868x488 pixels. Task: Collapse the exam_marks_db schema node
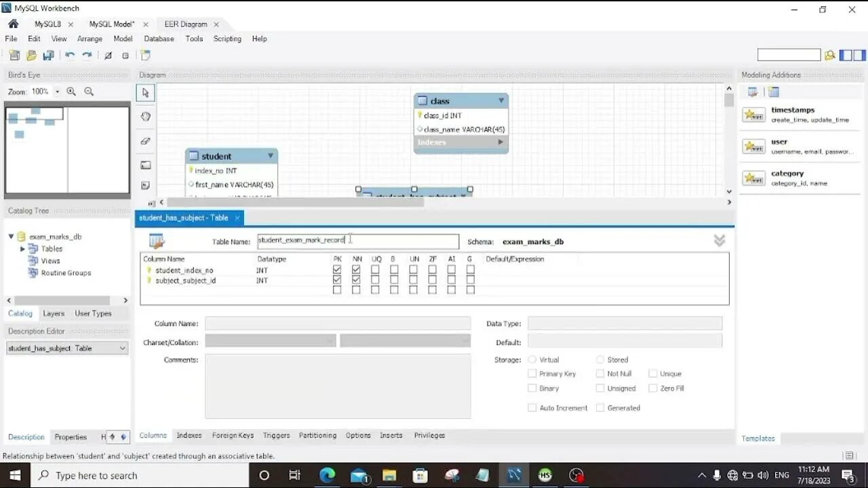tap(12, 237)
